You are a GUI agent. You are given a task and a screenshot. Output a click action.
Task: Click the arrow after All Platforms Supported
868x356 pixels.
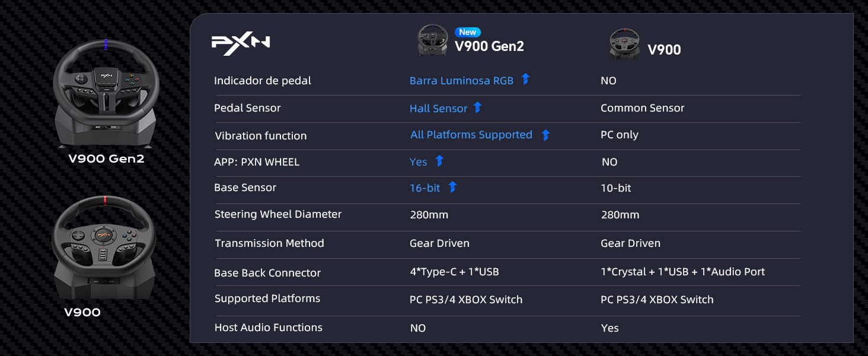point(545,135)
